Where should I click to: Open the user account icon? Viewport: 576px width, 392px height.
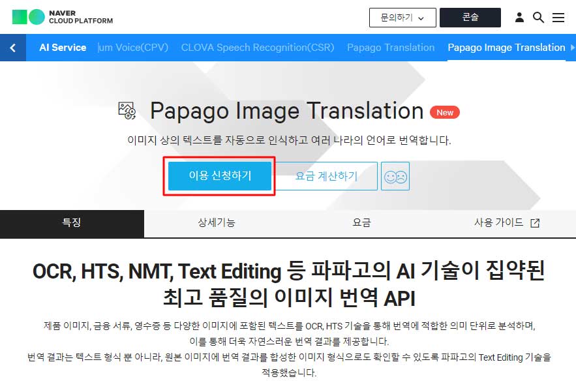(519, 17)
